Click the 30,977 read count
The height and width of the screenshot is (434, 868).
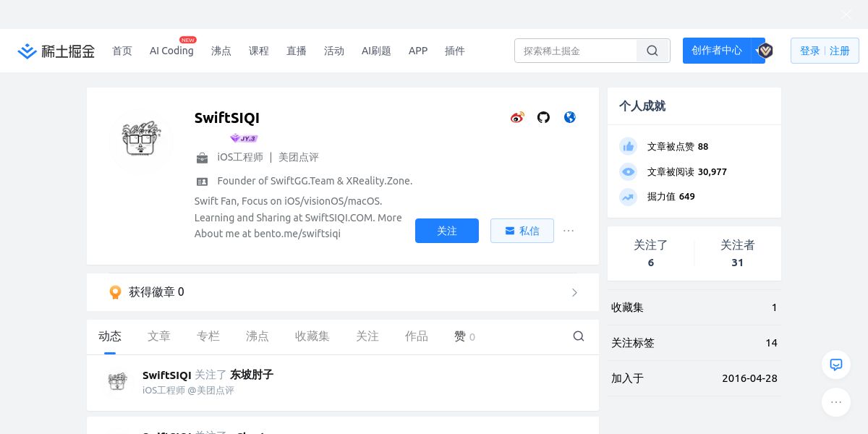click(x=712, y=172)
